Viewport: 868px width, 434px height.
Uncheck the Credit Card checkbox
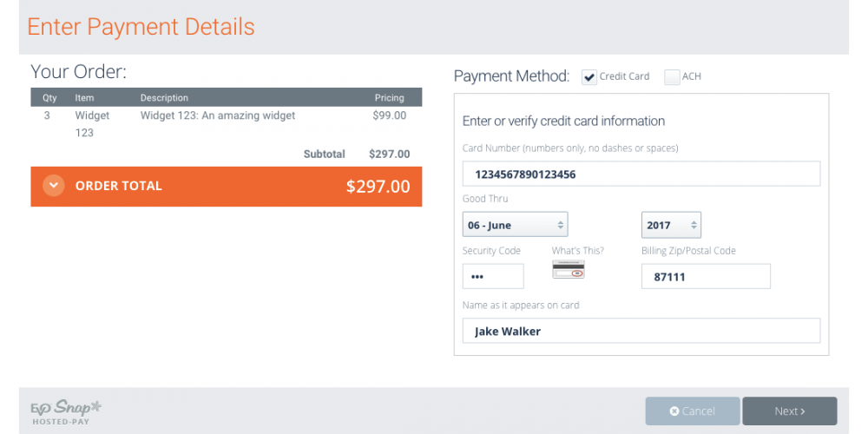click(589, 77)
